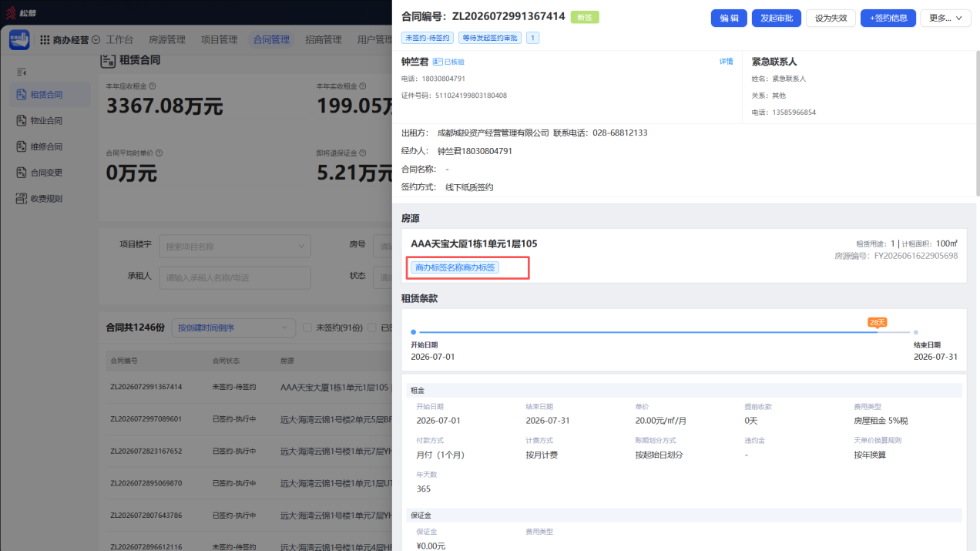The image size is (980, 551).
Task: Switch to the 房源管理 tab
Action: tap(166, 39)
